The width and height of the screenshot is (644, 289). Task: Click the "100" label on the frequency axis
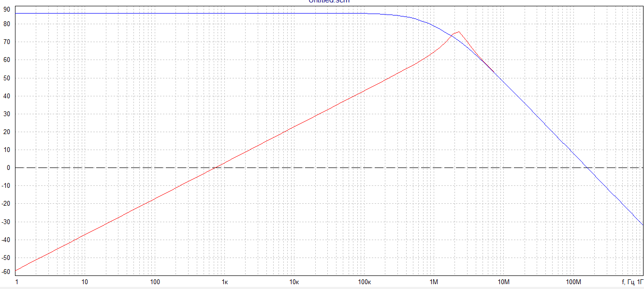click(155, 282)
